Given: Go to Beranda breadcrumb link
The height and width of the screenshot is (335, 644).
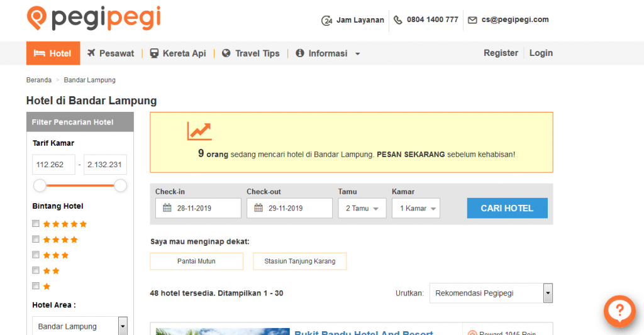Looking at the screenshot, I should [x=38, y=80].
